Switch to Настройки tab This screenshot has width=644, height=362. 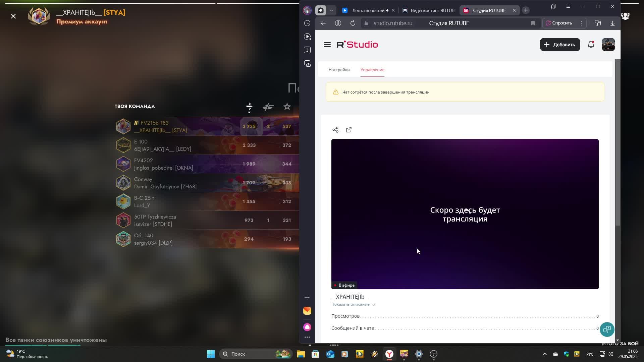pyautogui.click(x=339, y=70)
